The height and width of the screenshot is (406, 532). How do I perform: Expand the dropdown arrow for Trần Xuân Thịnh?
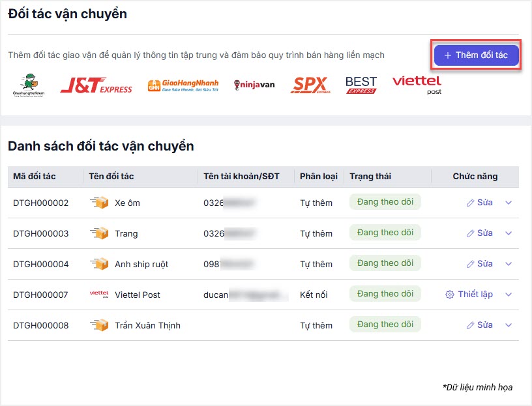pos(509,325)
